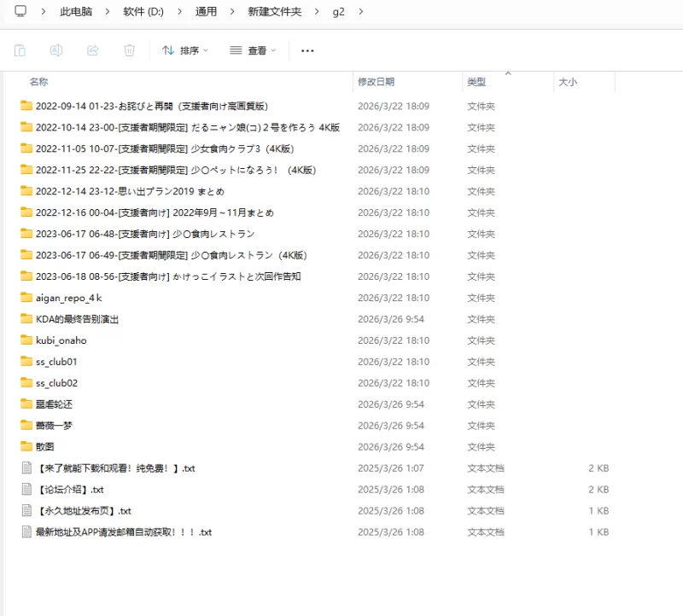Open the three-dots more options menu

click(x=307, y=50)
